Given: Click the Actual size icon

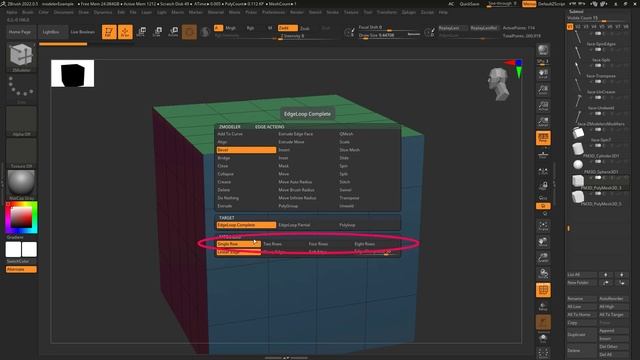Looking at the screenshot, I should 543,106.
